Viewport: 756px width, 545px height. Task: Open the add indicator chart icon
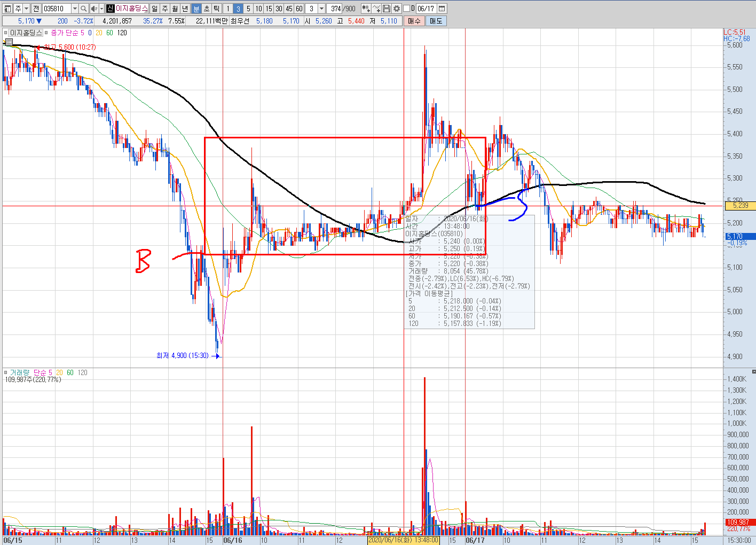click(366, 9)
